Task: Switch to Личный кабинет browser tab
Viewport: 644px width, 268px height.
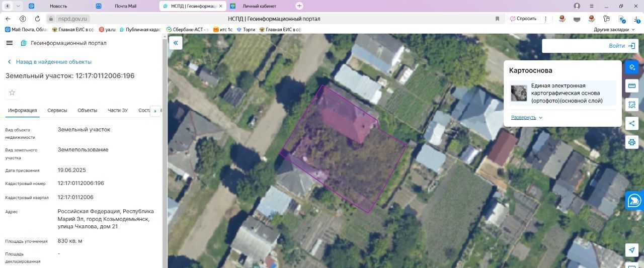Action: click(x=259, y=6)
